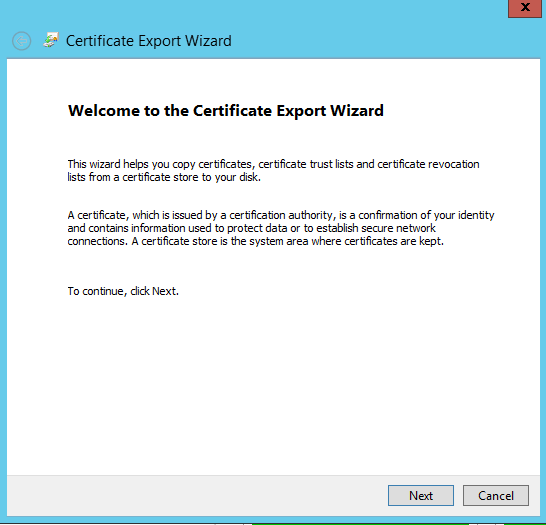
Task: Click the phrase "certificate revocation" in the first paragraph
Action: click(x=428, y=164)
